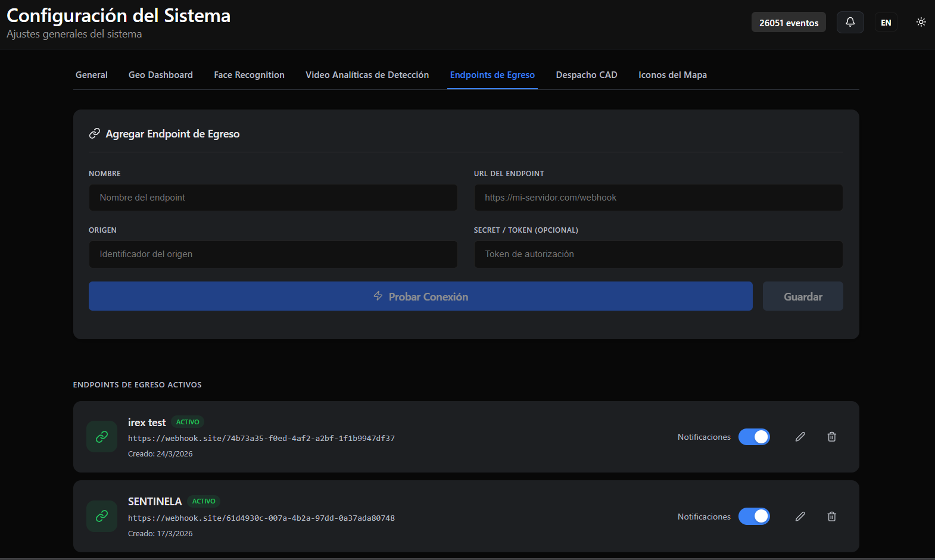The image size is (935, 560).
Task: Disable notifications for irex test
Action: tap(754, 437)
